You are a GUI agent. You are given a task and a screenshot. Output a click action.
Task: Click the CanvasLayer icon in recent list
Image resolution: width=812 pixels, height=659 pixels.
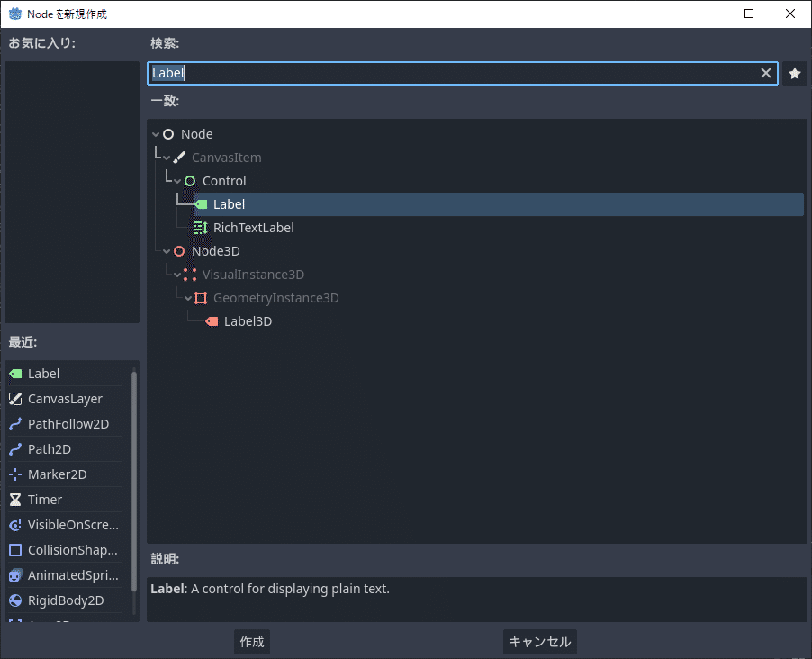15,399
